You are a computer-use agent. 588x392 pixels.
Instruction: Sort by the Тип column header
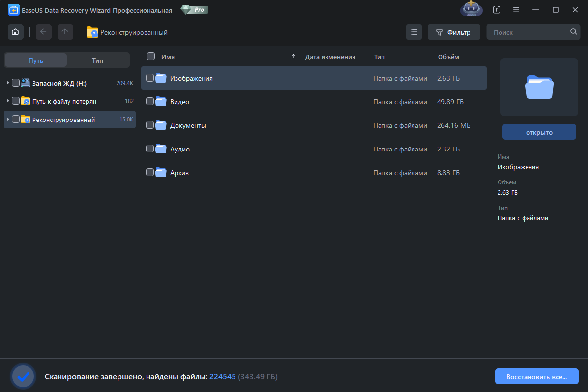point(379,57)
